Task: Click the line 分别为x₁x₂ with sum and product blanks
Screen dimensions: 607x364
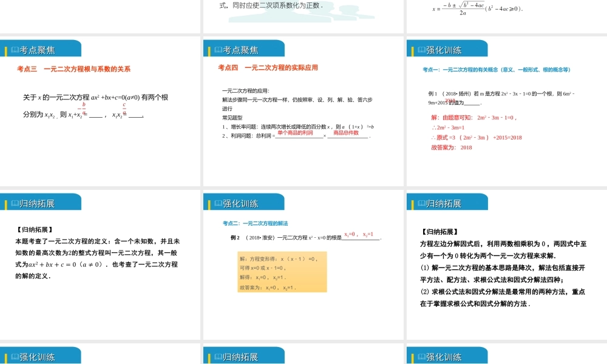Action: coord(83,115)
